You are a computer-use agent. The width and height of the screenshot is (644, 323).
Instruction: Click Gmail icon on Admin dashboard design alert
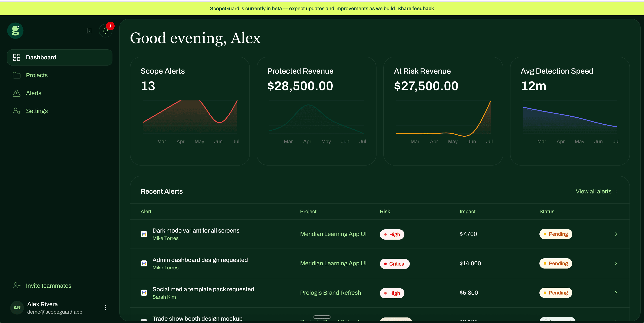[144, 263]
